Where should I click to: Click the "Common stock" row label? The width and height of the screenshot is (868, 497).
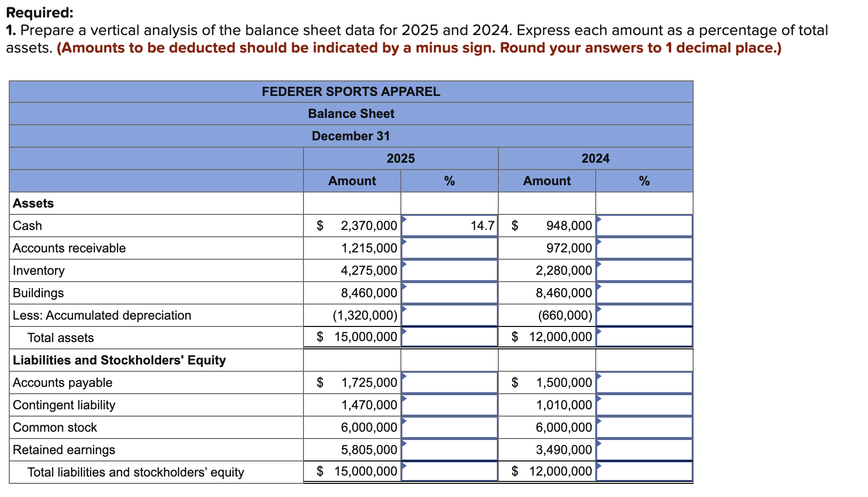click(55, 427)
